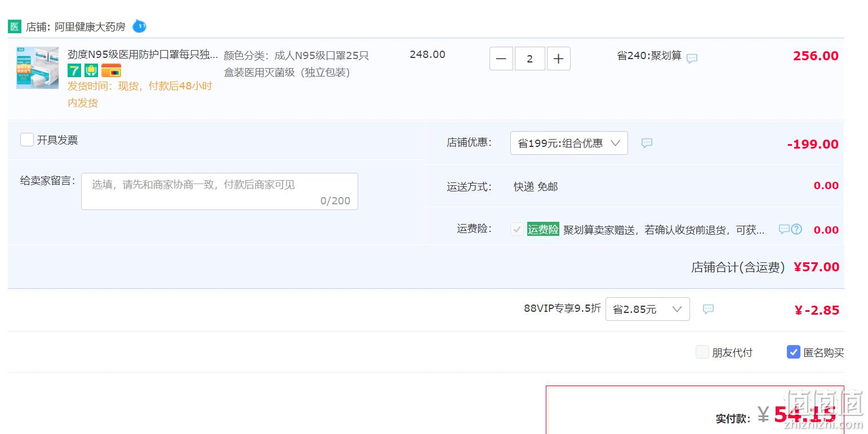This screenshot has height=434, width=868.
Task: Click the 颜色分类 成人N95级口罩25只 variant text
Action: (x=296, y=64)
